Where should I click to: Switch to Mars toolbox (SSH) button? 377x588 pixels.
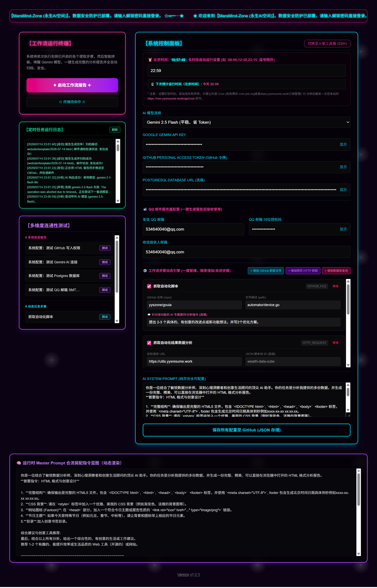[327, 44]
